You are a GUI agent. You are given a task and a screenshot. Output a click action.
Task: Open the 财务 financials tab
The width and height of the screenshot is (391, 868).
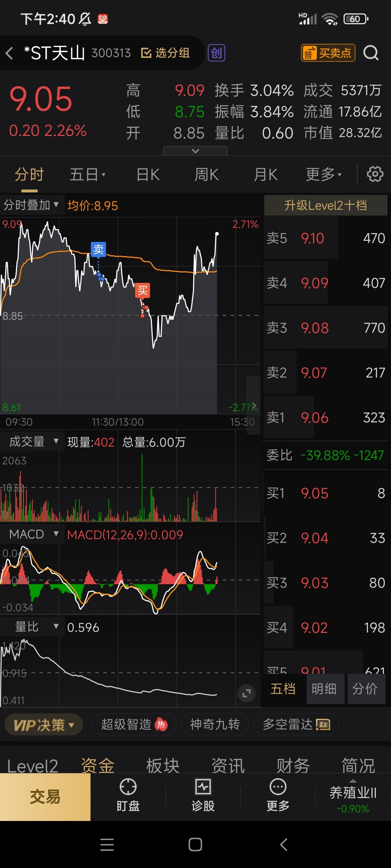293,765
